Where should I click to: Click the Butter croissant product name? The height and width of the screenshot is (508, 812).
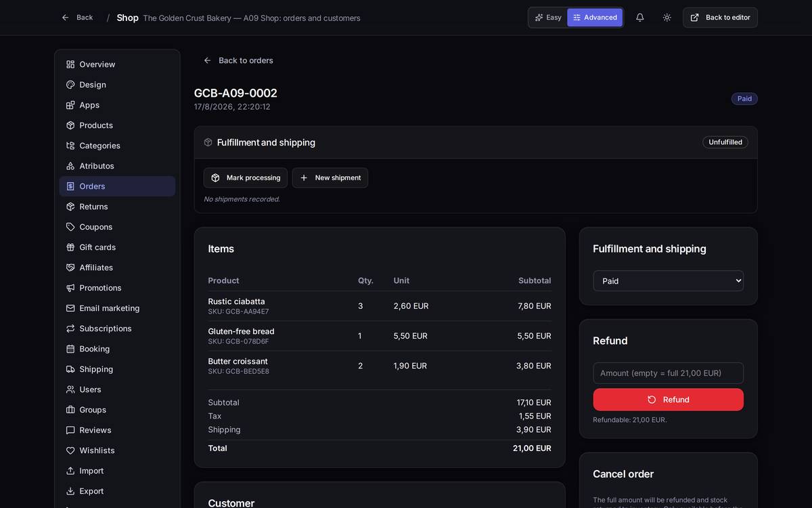point(238,361)
